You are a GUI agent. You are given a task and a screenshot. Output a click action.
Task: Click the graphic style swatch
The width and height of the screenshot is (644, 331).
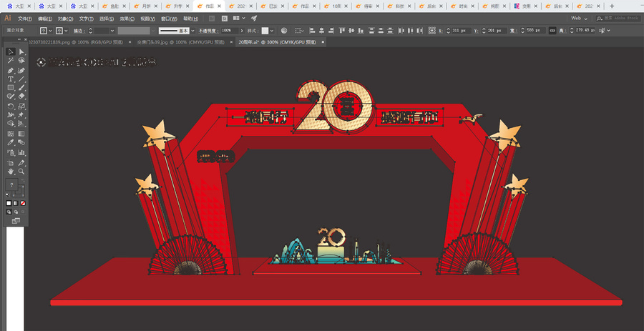(x=265, y=31)
